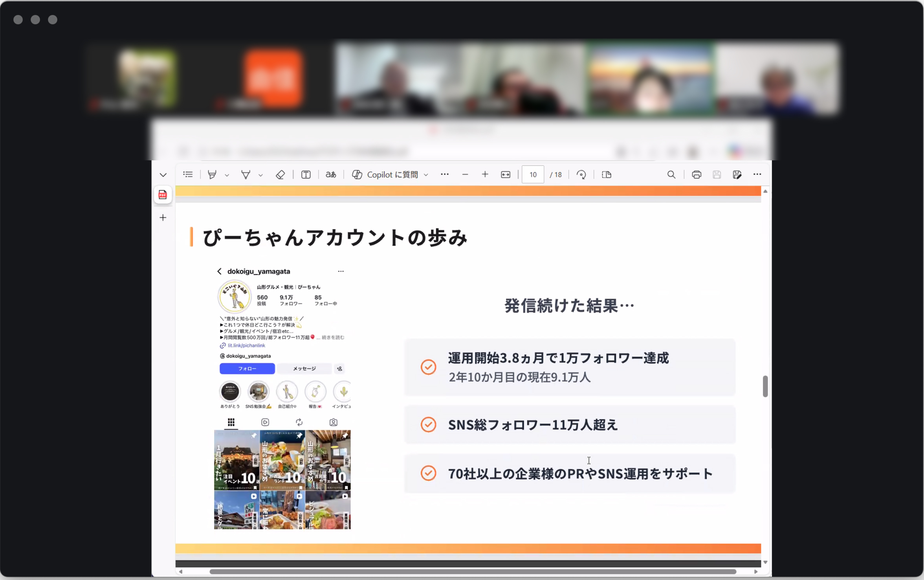Open the table of contents list icon

point(188,174)
